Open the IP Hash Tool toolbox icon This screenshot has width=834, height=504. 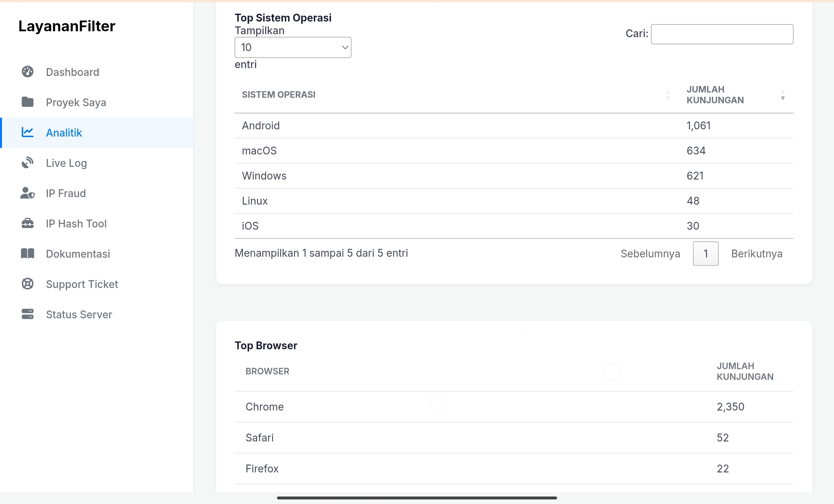(27, 223)
